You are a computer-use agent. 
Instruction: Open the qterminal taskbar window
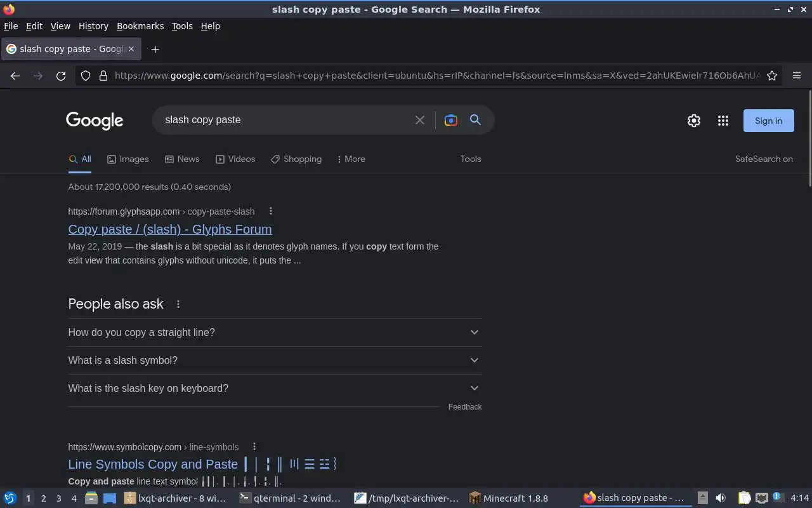291,498
